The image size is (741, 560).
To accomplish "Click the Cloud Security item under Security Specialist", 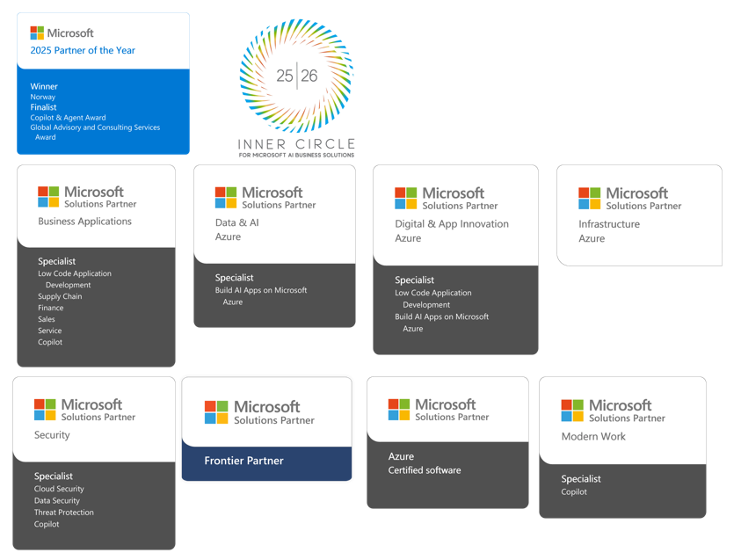I will click(59, 489).
